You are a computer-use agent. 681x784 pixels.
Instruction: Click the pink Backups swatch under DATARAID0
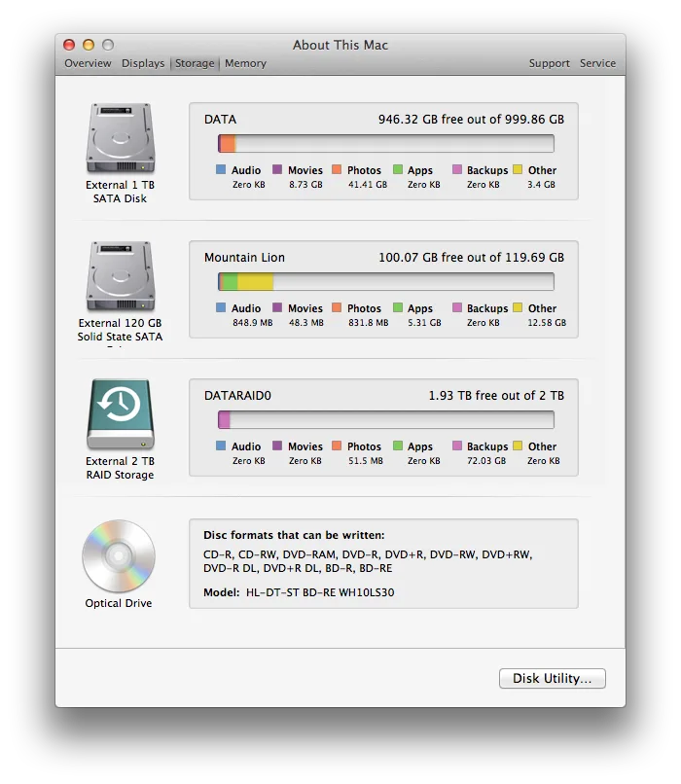(457, 446)
